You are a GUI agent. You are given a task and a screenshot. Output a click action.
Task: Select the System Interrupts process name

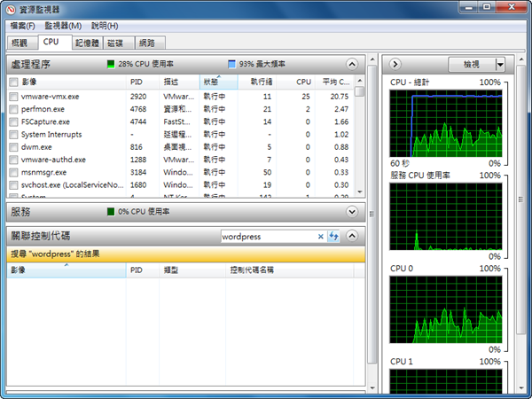click(51, 135)
